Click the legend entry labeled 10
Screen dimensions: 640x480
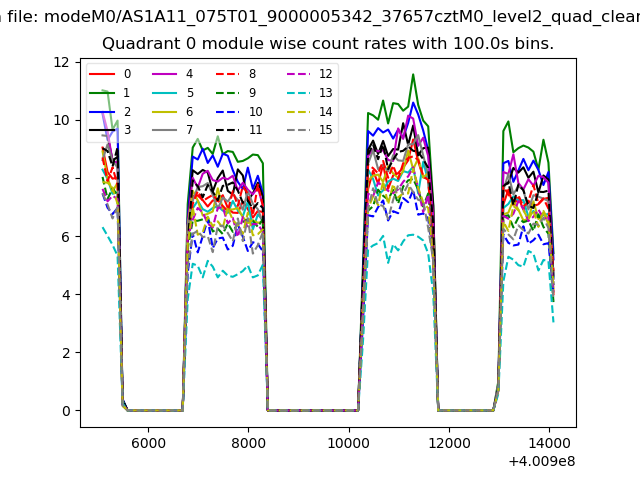239,112
